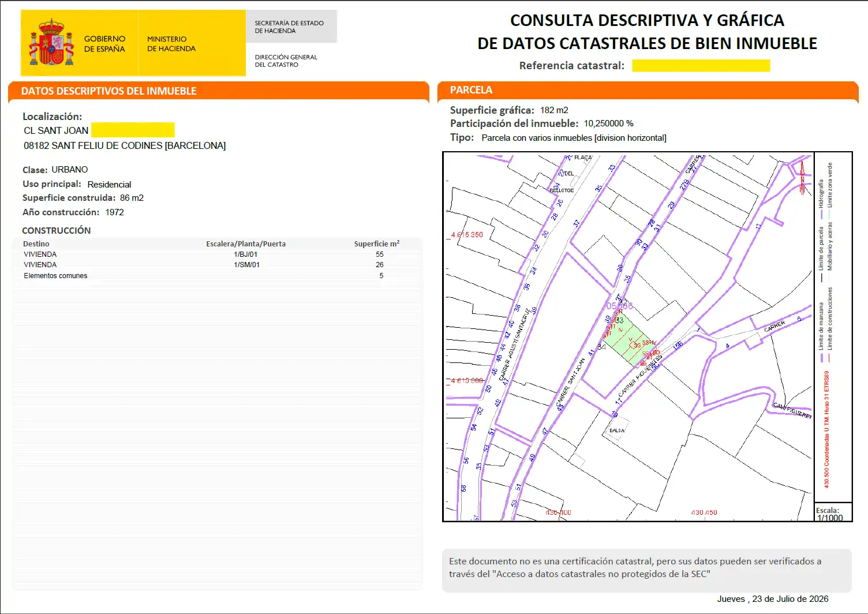Click the Spanish coat of arms emblem
868x614 pixels.
pyautogui.click(x=52, y=42)
